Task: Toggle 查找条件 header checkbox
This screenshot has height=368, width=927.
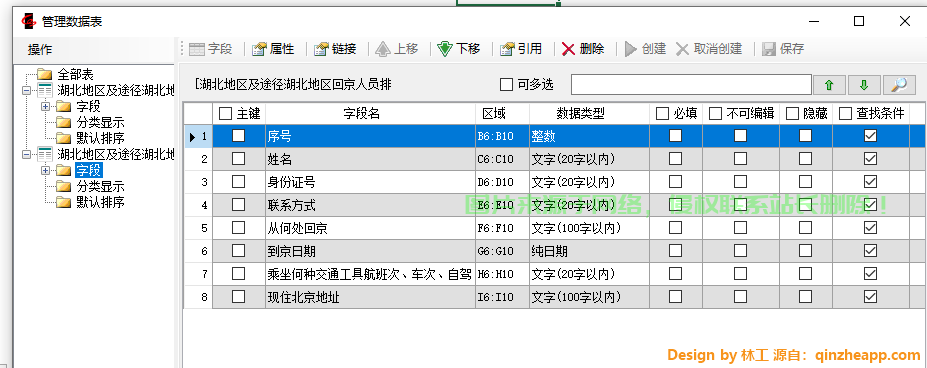Action: click(846, 114)
